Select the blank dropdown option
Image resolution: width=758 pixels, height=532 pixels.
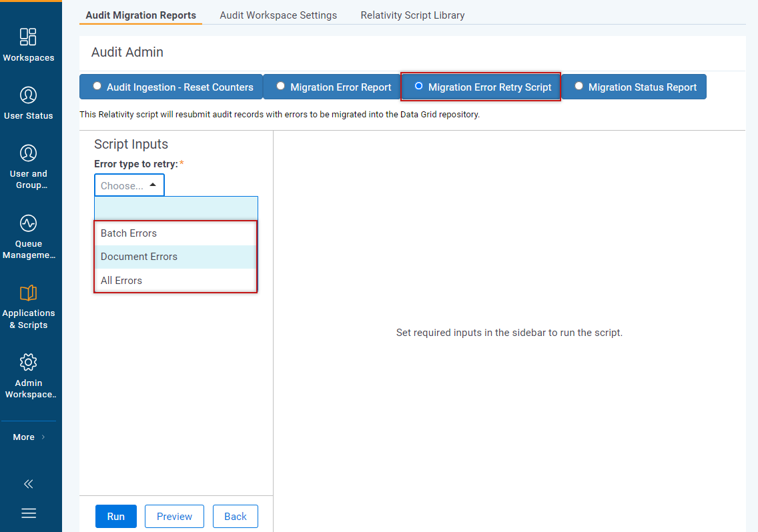click(176, 209)
